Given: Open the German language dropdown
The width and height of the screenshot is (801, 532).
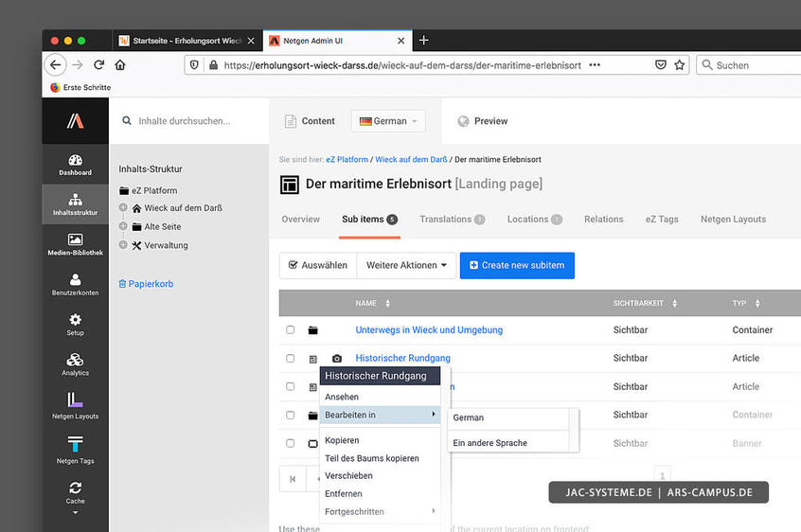Looking at the screenshot, I should click(388, 121).
